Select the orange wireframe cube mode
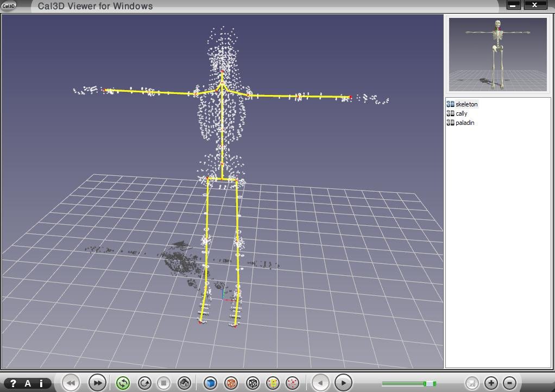The width and height of the screenshot is (555, 392). coord(231,383)
